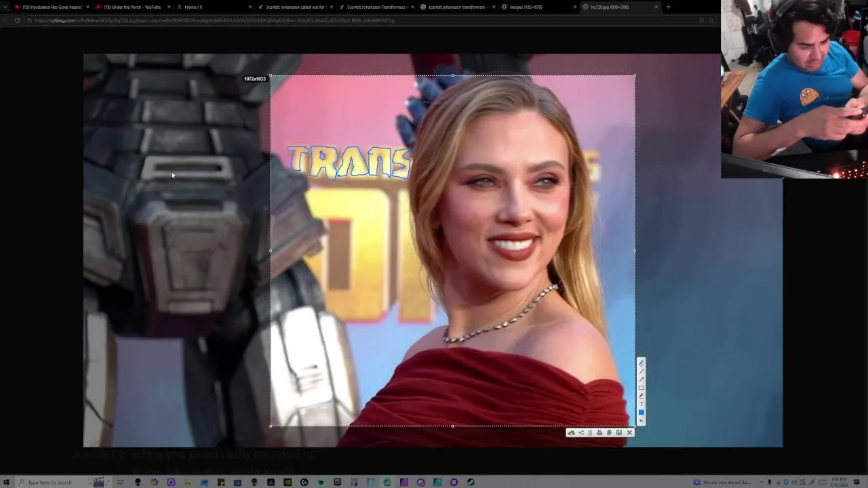The width and height of the screenshot is (868, 488).
Task: Select the Lightshot pen tool
Action: pyautogui.click(x=641, y=363)
